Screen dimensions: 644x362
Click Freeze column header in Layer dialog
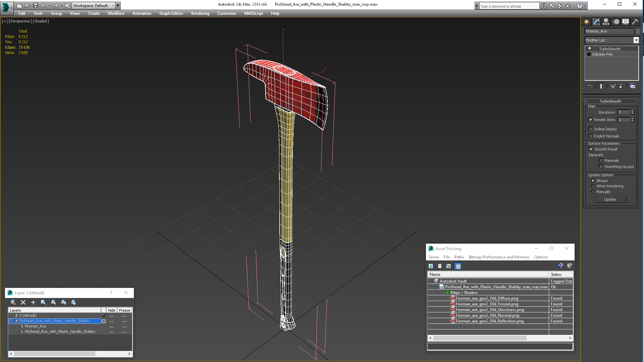pos(124,310)
